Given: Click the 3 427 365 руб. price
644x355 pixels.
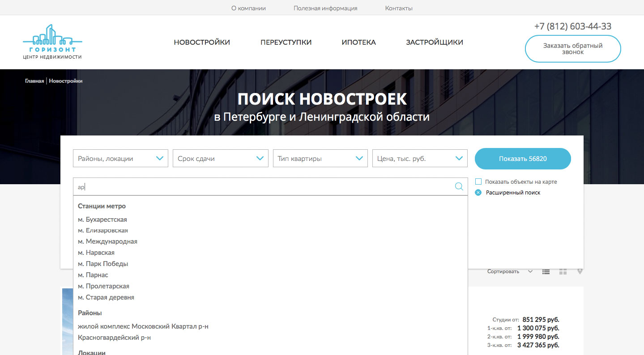Looking at the screenshot, I should 538,345.
